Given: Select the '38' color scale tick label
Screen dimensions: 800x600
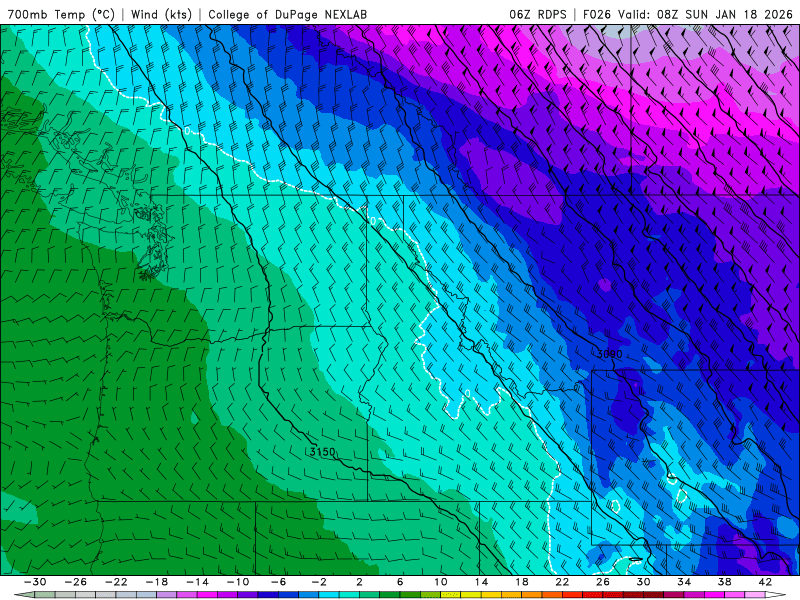Looking at the screenshot, I should 724,582.
